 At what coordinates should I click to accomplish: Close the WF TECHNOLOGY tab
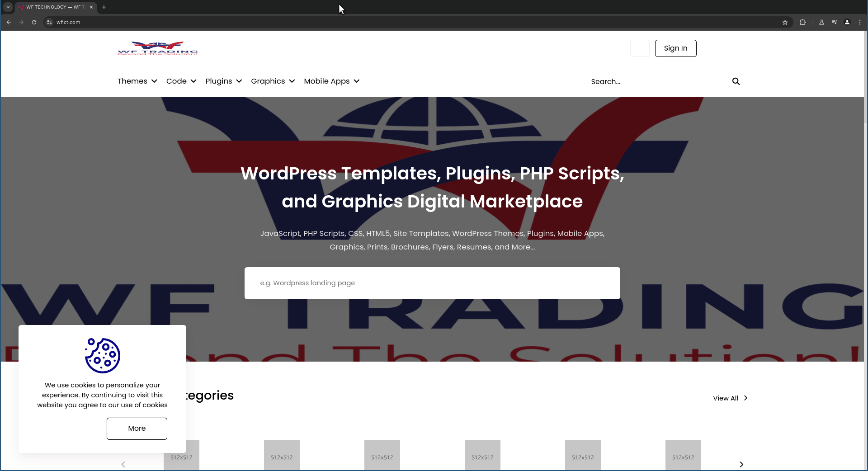[x=91, y=7]
